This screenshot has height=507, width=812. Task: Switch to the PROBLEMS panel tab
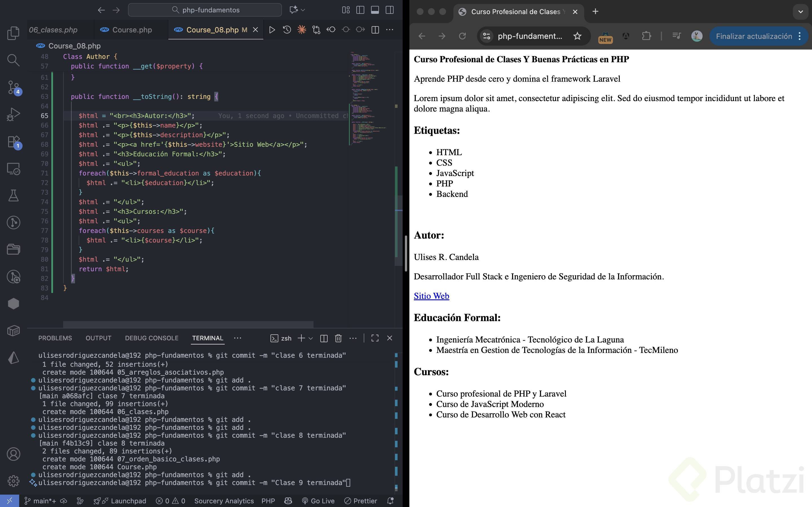[55, 338]
